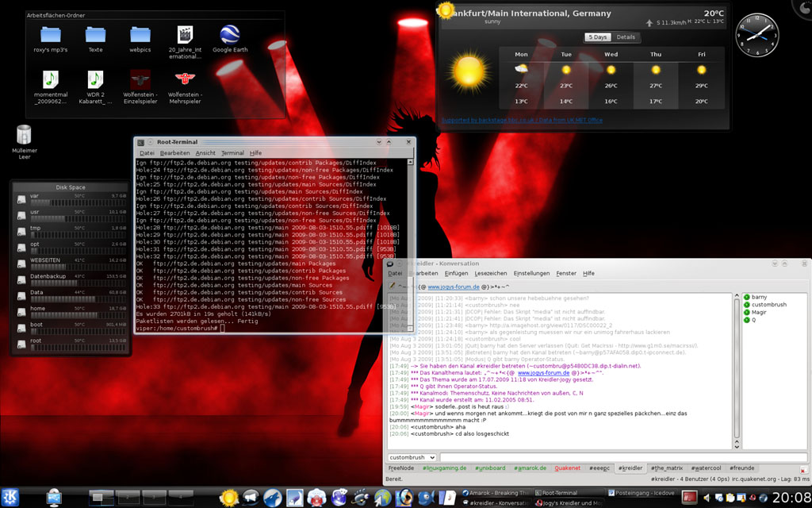Image resolution: width=812 pixels, height=508 pixels.
Task: Switch to the #the_matrix channel tab
Action: coord(666,468)
